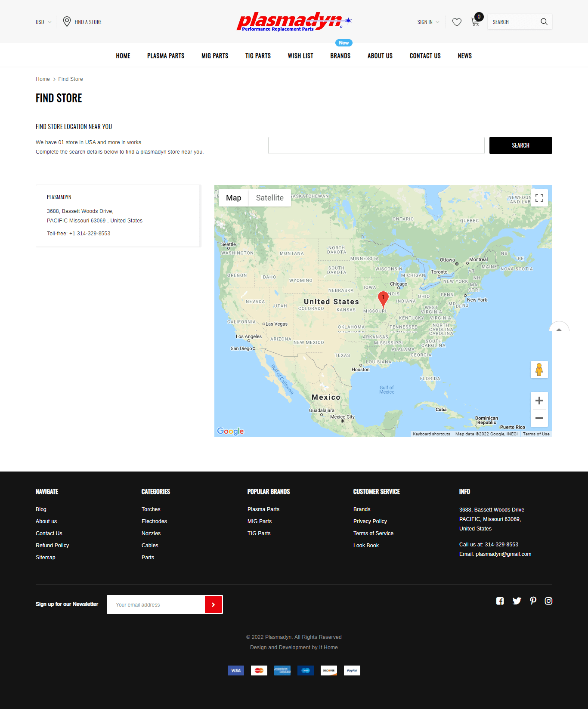Open footer Plasma Parts brand link

click(263, 509)
